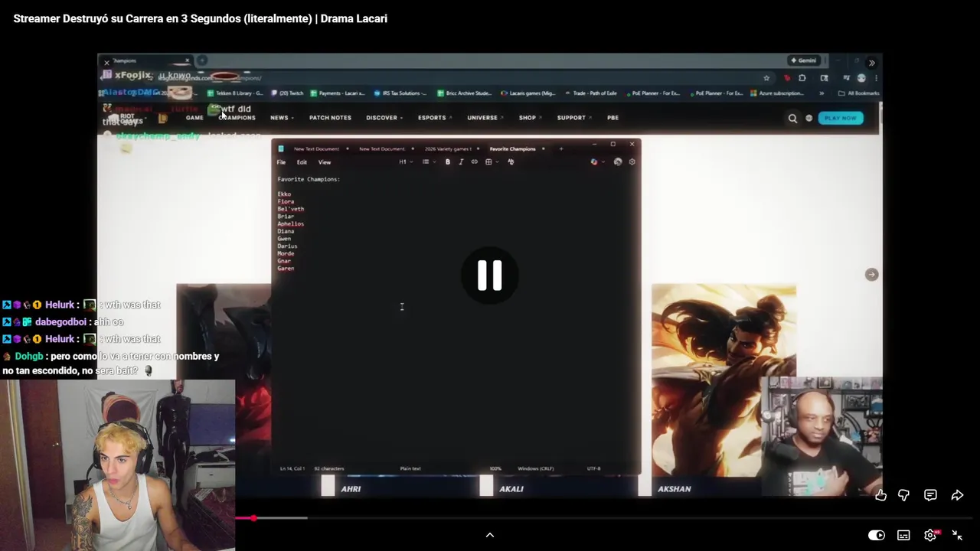Open Trade - Path of Exile bookmark
Viewport: 980px width, 551px height.
(x=590, y=93)
